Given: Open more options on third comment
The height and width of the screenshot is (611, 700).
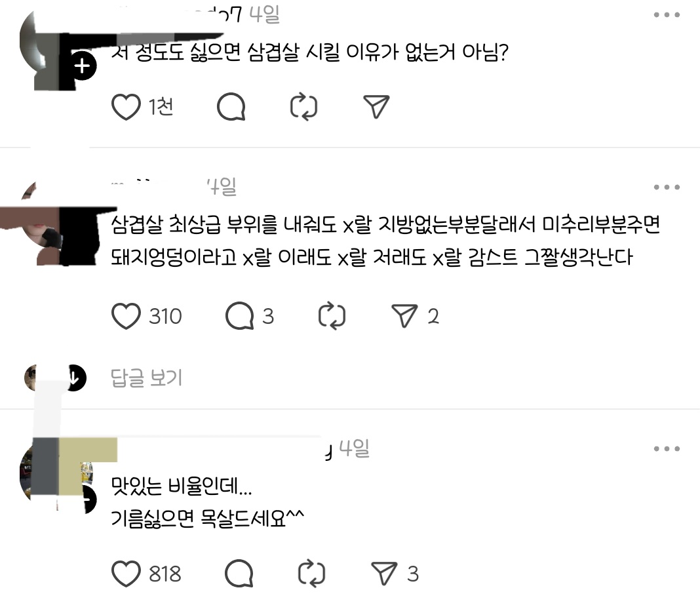Looking at the screenshot, I should click(667, 448).
